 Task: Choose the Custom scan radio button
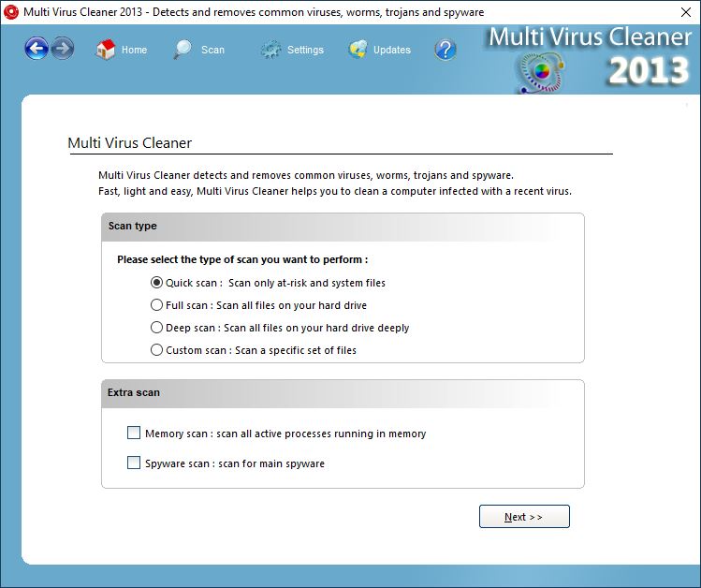click(x=156, y=349)
